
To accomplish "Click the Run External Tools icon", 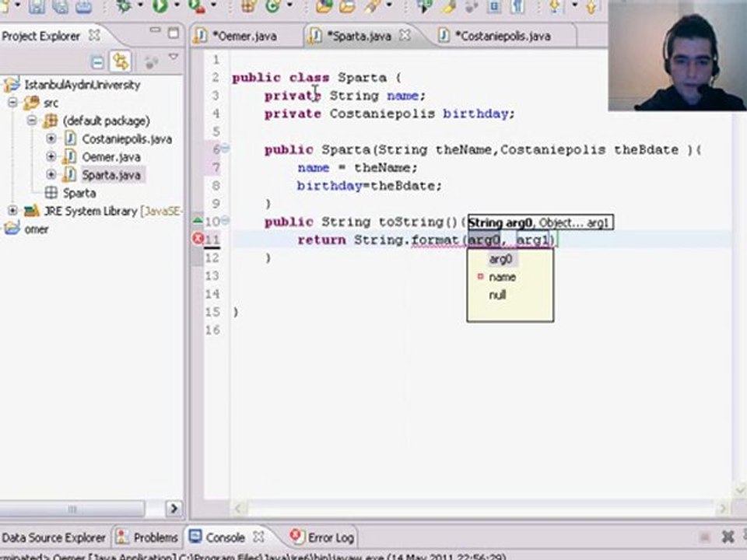I will (195, 5).
